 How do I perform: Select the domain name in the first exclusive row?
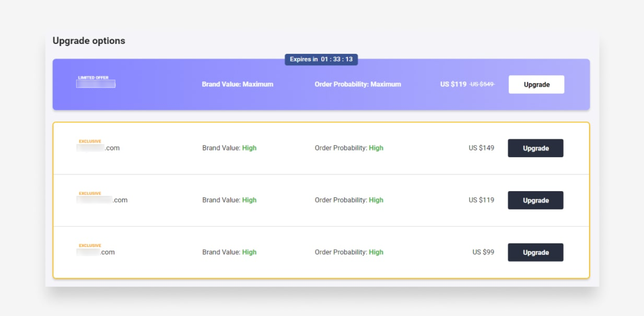point(98,148)
